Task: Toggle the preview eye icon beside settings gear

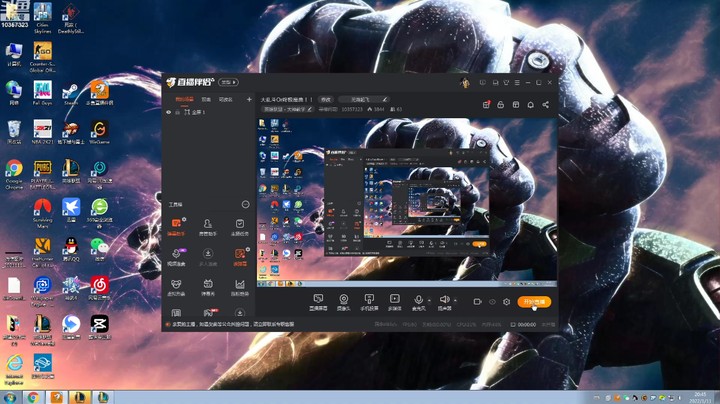Action: pos(492,302)
